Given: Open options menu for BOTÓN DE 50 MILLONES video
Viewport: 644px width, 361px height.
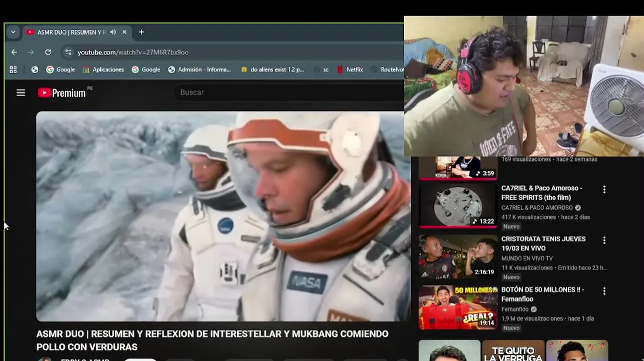Looking at the screenshot, I should 604,291.
